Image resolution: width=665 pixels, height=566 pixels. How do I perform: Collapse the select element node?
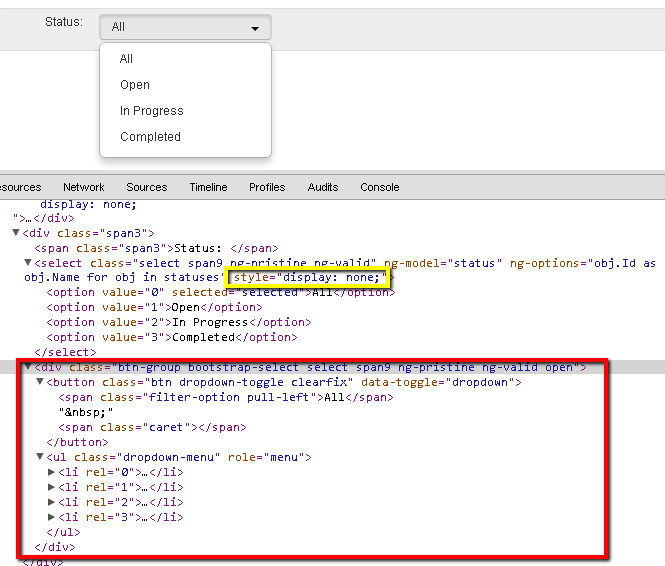pyautogui.click(x=28, y=262)
